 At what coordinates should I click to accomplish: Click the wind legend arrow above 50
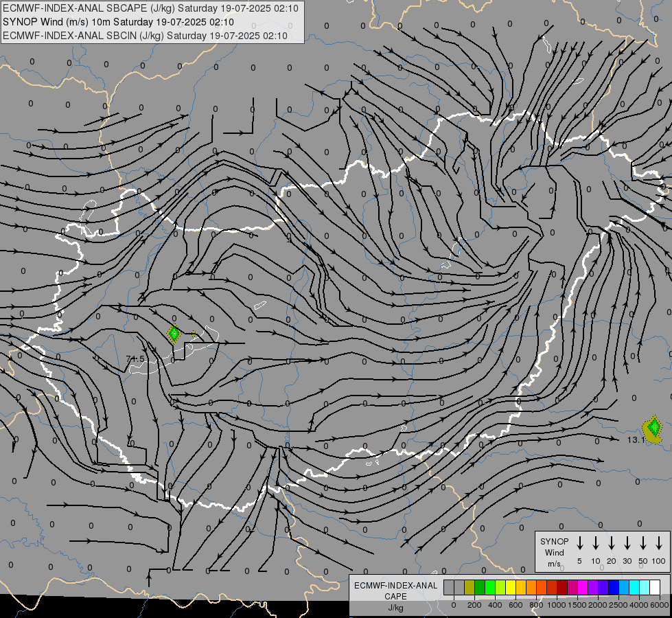click(x=643, y=543)
